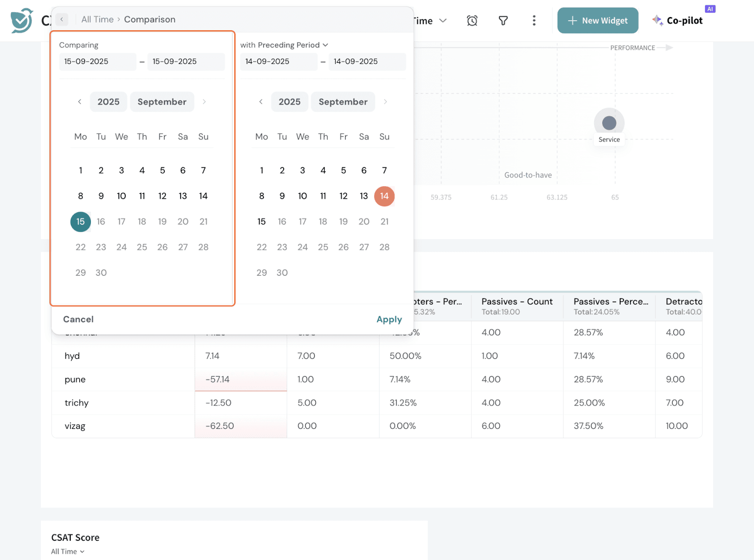Screen dimensions: 754x560
Task: Click the Comparing start date field
Action: [x=98, y=62]
